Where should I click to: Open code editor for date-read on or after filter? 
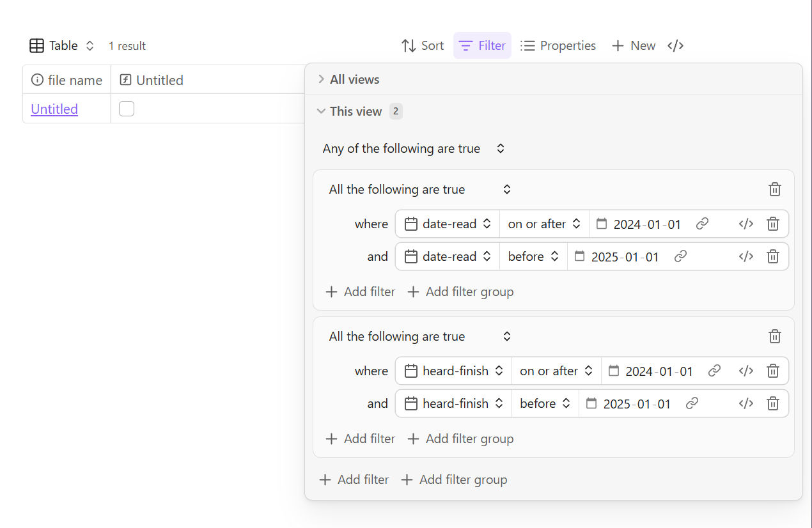(746, 224)
